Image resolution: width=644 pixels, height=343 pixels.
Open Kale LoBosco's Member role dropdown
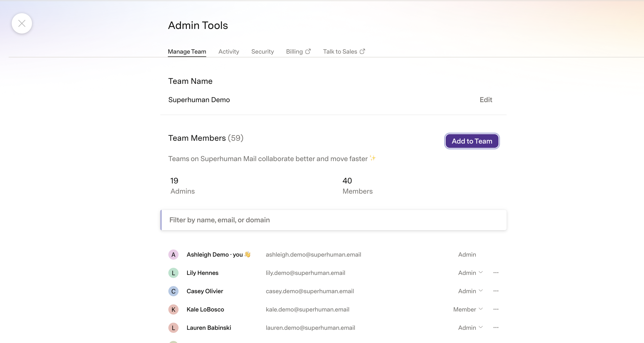click(468, 309)
